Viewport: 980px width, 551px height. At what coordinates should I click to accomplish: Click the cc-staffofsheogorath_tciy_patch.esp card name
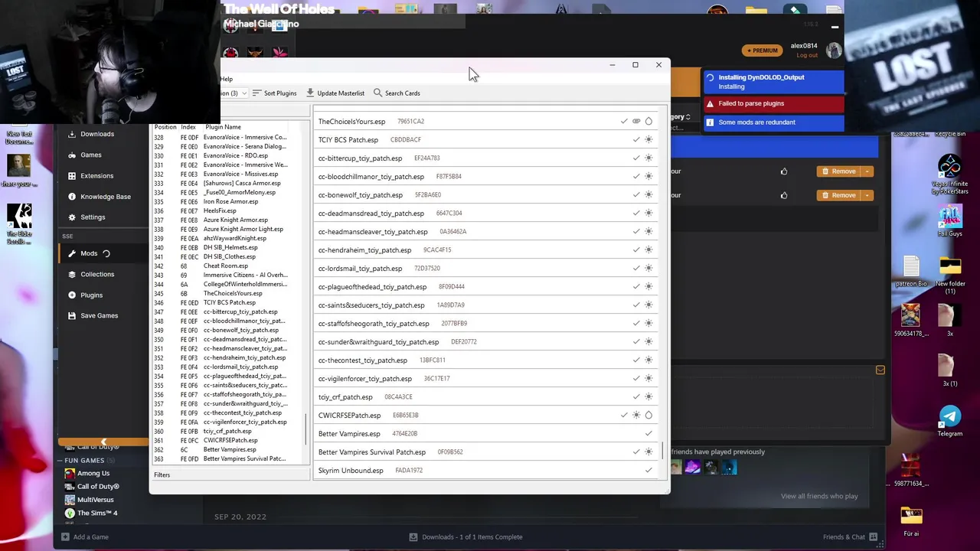click(374, 323)
